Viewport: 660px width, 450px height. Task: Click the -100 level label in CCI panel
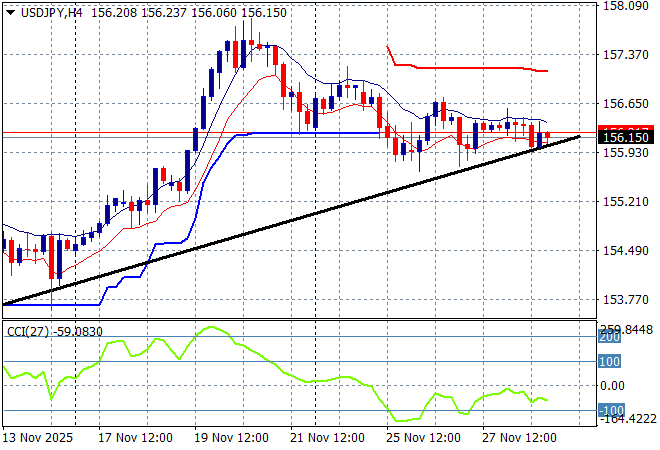coord(611,411)
